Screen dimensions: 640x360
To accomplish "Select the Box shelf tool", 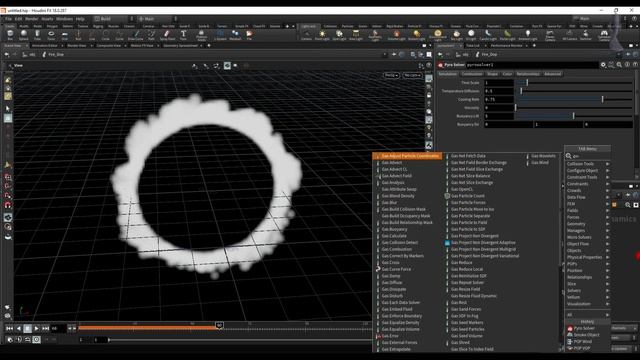I will (x=10, y=35).
